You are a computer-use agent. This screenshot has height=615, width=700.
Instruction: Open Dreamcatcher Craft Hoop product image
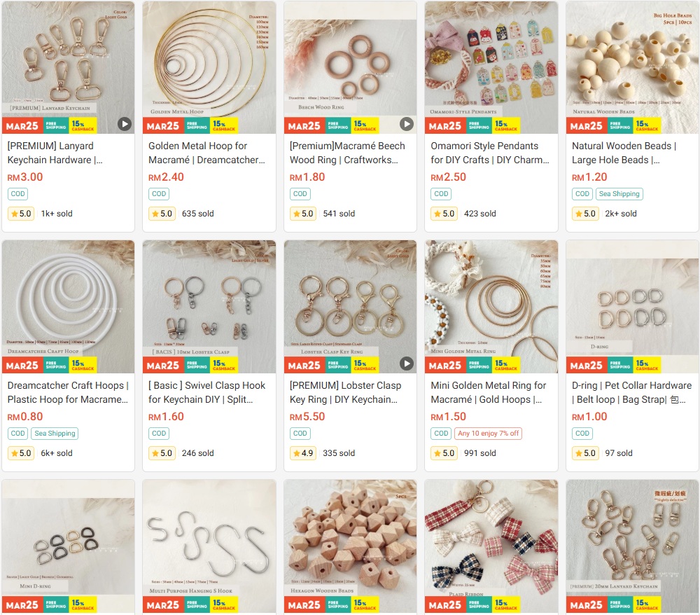[x=69, y=306]
